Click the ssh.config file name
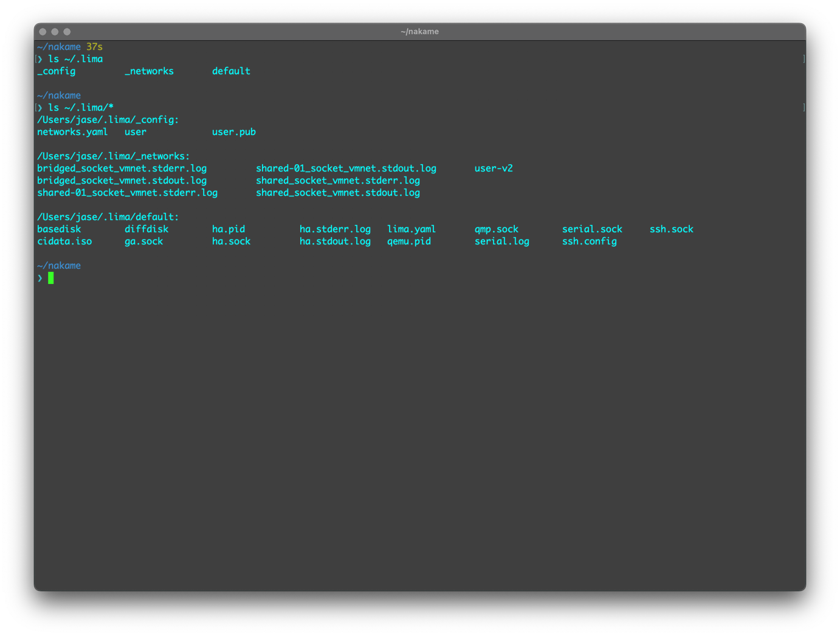 [x=589, y=241]
